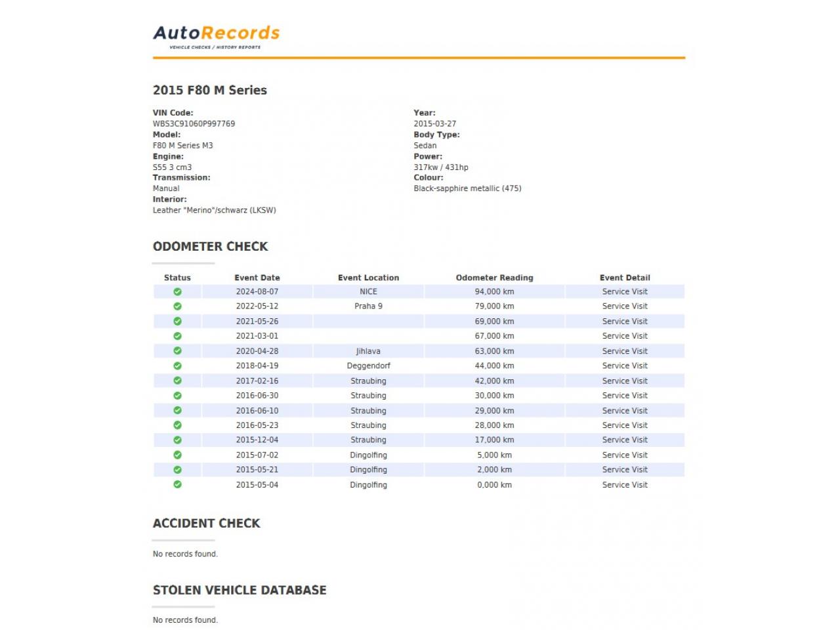Image resolution: width=840 pixels, height=630 pixels.
Task: Click green status check for Praha 9 row
Action: [177, 306]
